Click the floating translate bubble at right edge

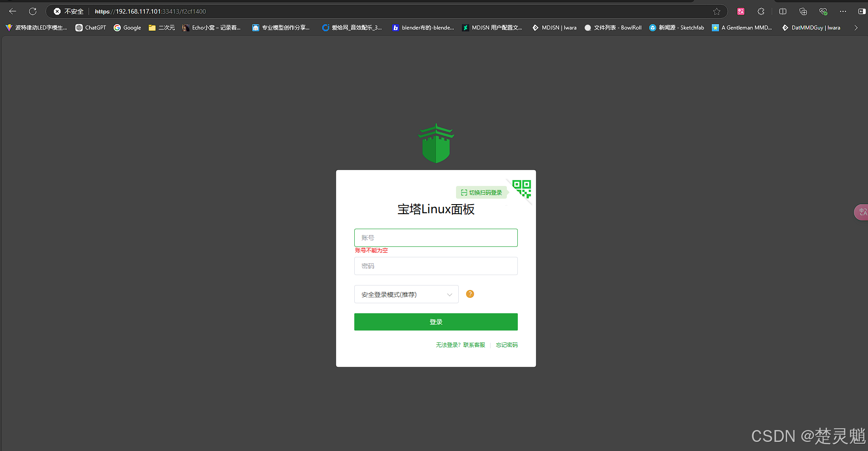pos(861,212)
